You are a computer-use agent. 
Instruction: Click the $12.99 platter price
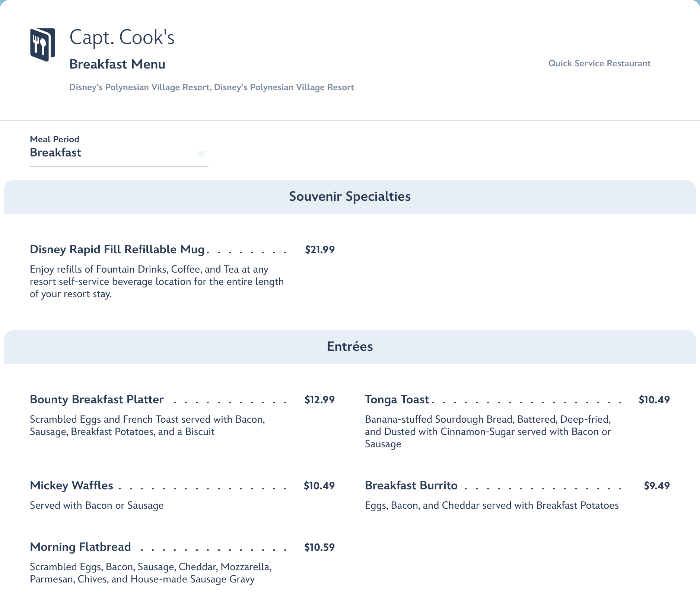pos(319,400)
